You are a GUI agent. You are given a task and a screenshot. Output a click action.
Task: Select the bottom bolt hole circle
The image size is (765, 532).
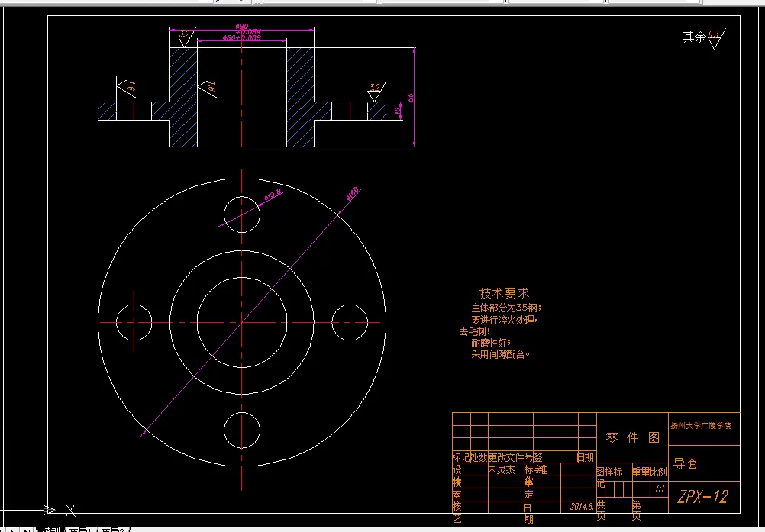coord(242,430)
